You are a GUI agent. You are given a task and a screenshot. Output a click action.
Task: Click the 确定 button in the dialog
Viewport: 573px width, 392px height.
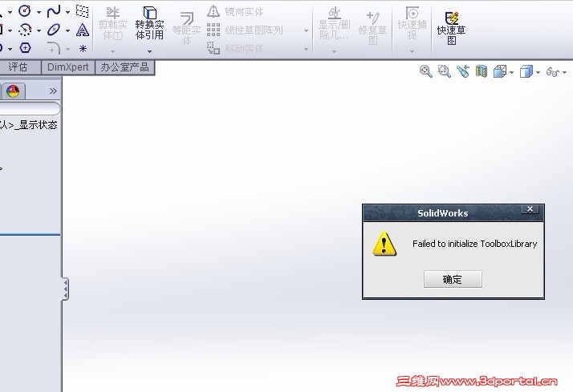coord(453,279)
